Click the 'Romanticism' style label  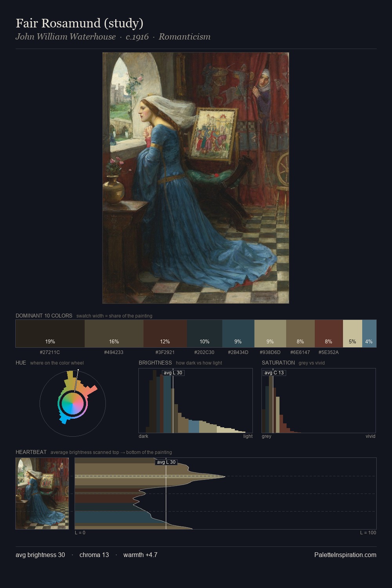[185, 37]
